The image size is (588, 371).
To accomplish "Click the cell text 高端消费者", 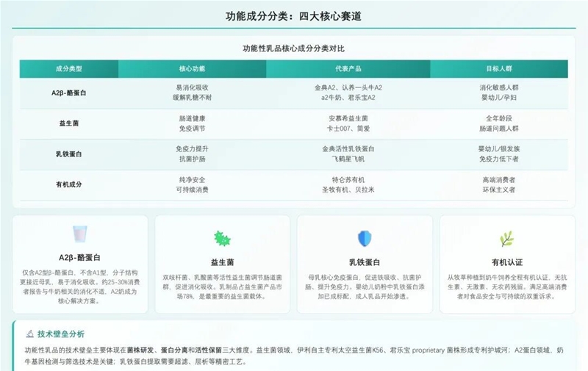I will [499, 180].
